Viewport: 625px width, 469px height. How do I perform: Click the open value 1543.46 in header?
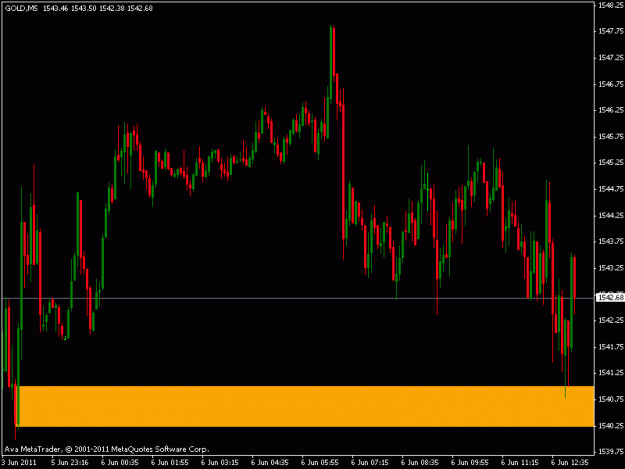click(x=55, y=8)
